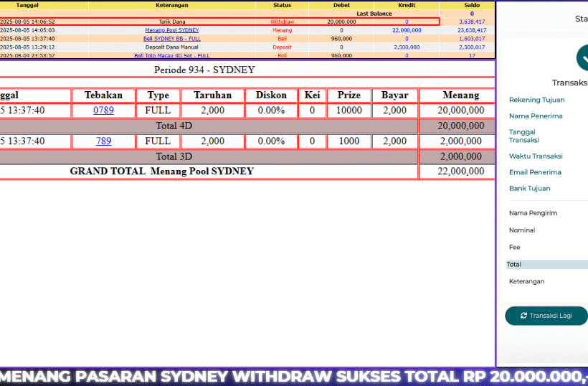Image resolution: width=588 pixels, height=386 pixels.
Task: Click the Periode 934 - SYDNEY title
Action: coord(204,70)
